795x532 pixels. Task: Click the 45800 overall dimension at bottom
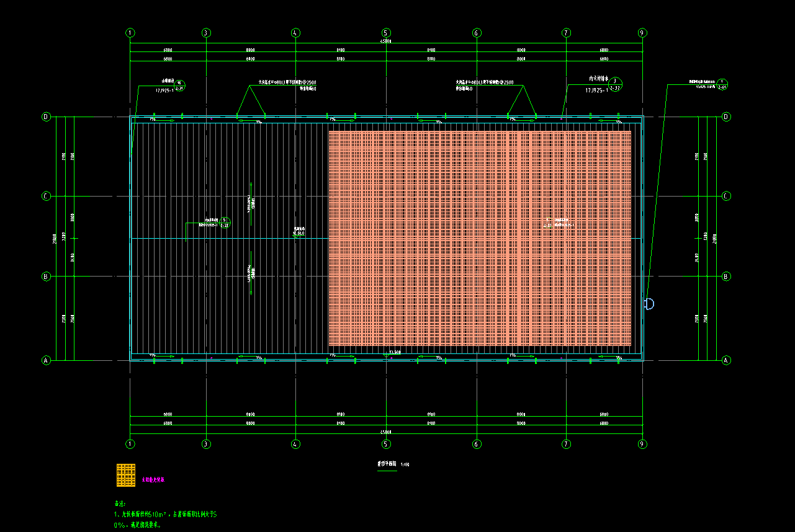point(386,432)
